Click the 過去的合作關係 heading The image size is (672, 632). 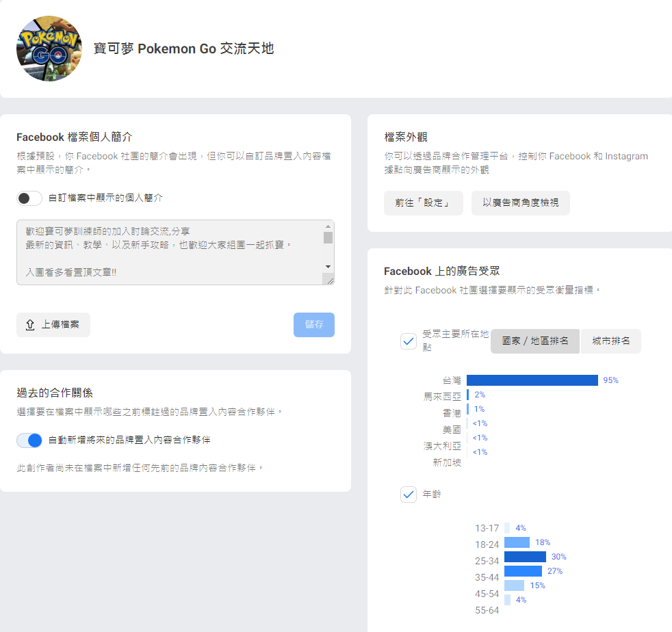(x=55, y=393)
